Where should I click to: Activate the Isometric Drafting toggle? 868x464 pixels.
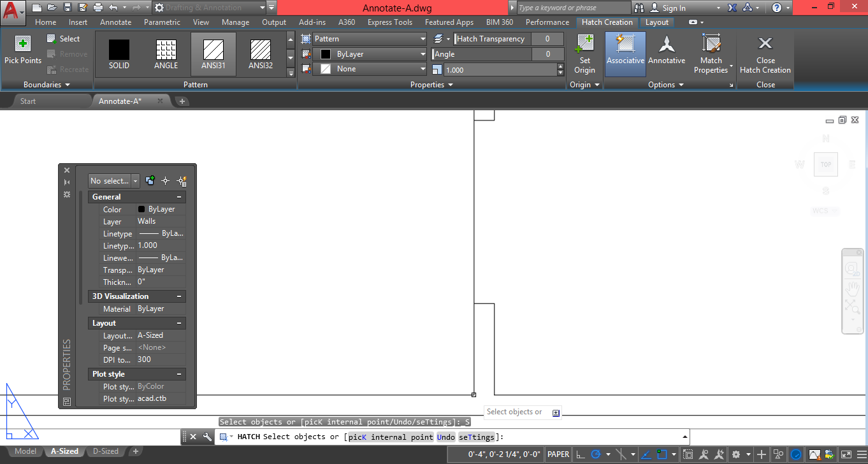click(x=622, y=455)
